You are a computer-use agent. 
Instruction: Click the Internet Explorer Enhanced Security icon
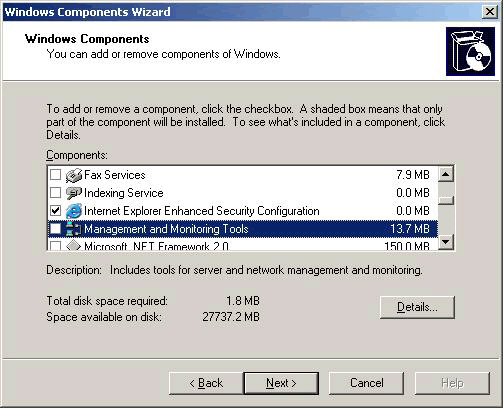[74, 211]
